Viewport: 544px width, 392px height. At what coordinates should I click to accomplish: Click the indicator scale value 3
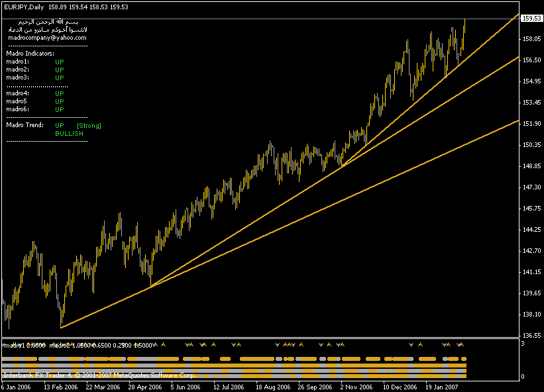(x=523, y=344)
